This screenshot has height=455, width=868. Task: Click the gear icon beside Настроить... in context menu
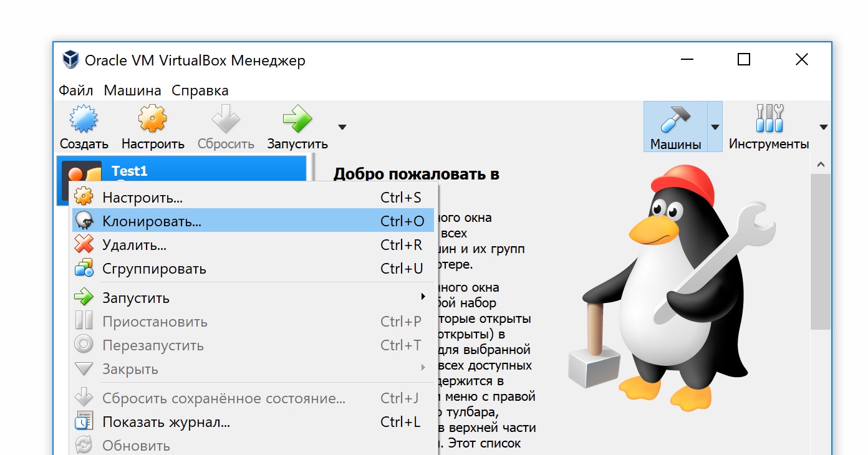click(x=84, y=197)
